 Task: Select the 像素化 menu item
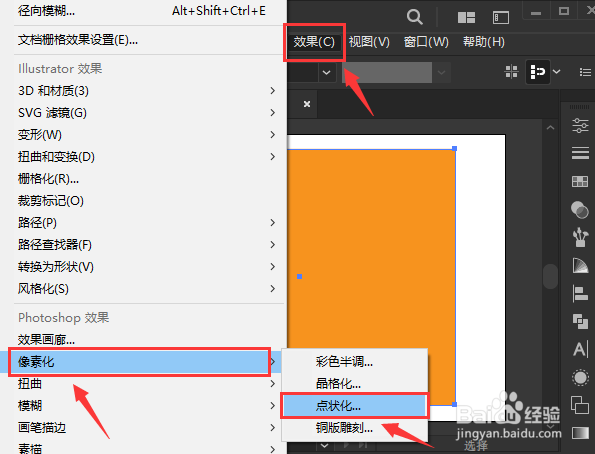coord(140,362)
